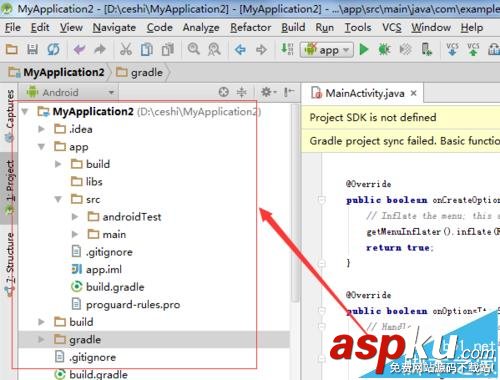Viewport: 500px width, 380px height.
Task: Expand the main folder arrow
Action: (x=75, y=234)
